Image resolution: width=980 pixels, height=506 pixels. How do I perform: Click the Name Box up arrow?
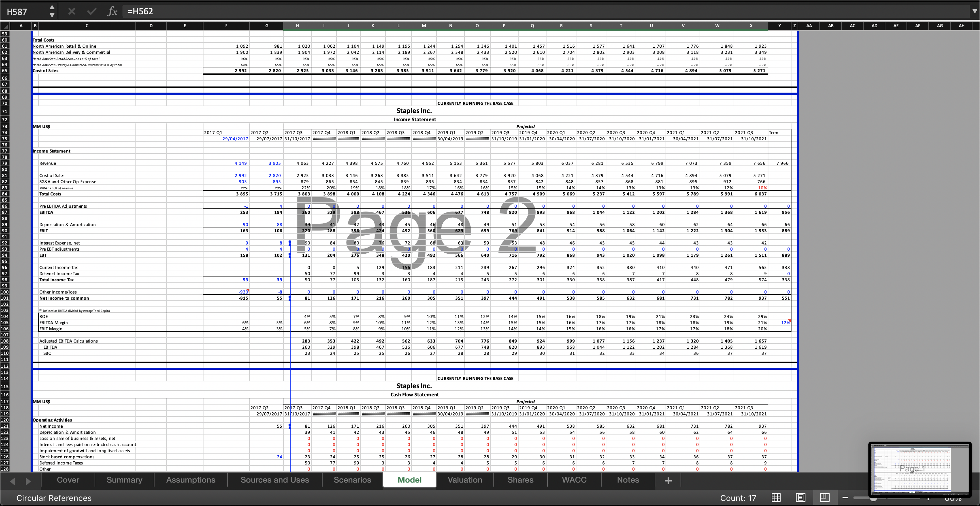point(52,7)
